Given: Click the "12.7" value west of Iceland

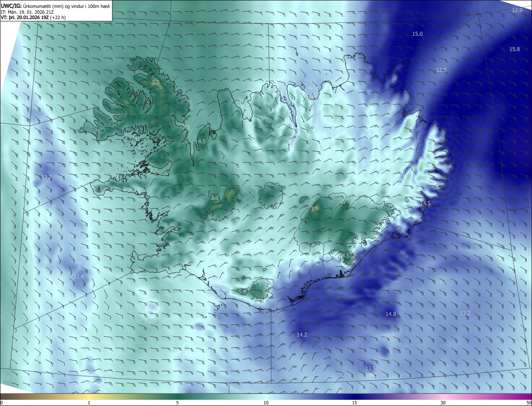Looking at the screenshot, I should [47, 177].
